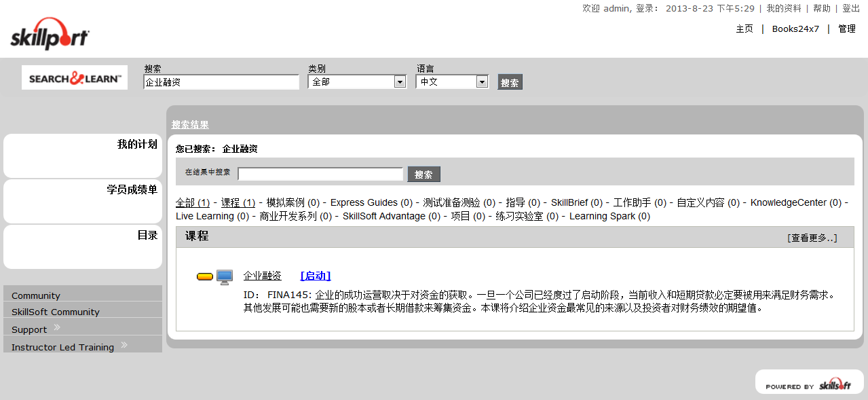Image resolution: width=868 pixels, height=400 pixels.
Task: Click the Powered by SkillSoft logo
Action: [x=809, y=382]
